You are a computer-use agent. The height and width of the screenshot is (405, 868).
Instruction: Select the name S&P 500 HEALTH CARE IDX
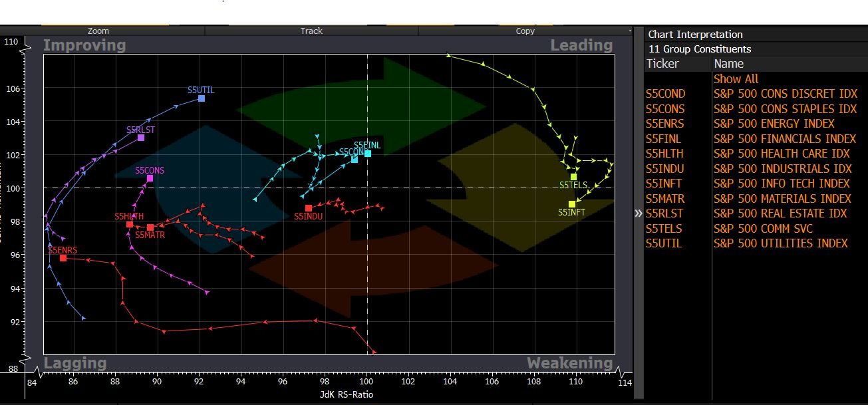782,154
